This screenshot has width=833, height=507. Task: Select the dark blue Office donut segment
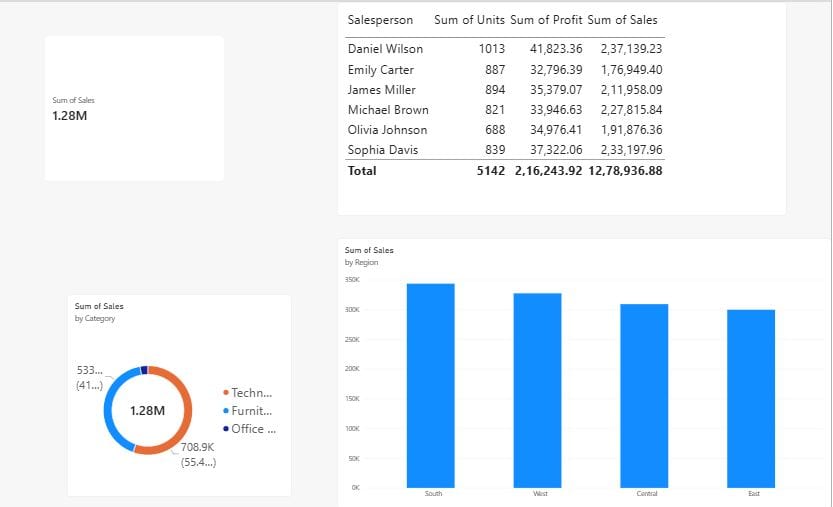(144, 370)
